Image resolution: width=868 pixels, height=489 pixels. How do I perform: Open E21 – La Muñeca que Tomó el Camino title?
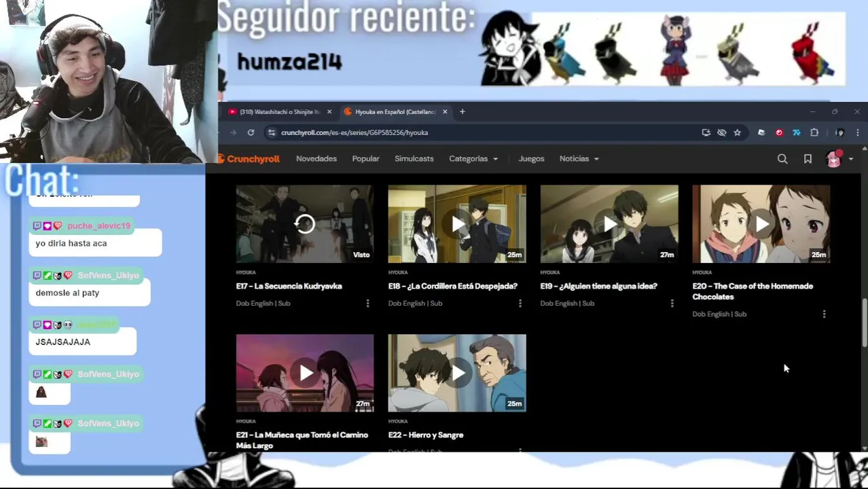(302, 440)
